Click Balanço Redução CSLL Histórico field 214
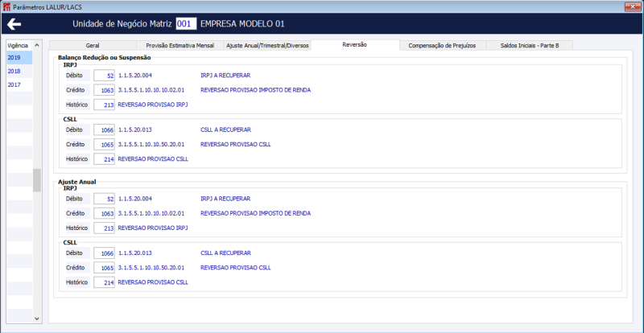 [x=104, y=159]
